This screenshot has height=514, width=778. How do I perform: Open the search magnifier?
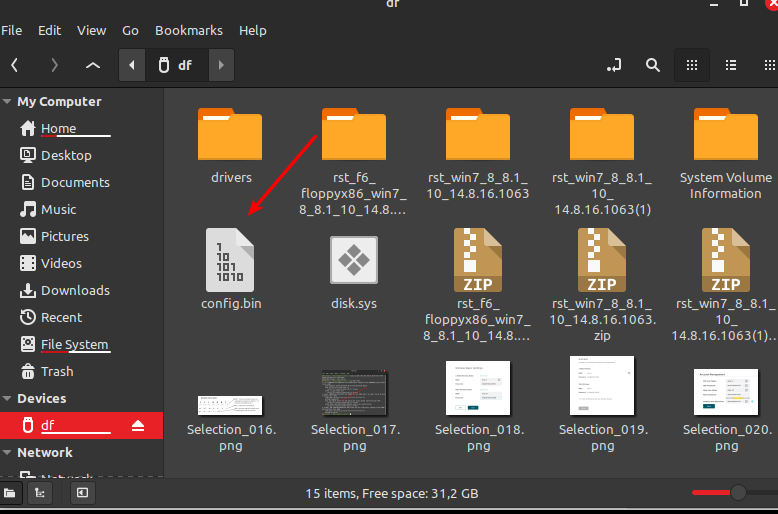[x=652, y=65]
